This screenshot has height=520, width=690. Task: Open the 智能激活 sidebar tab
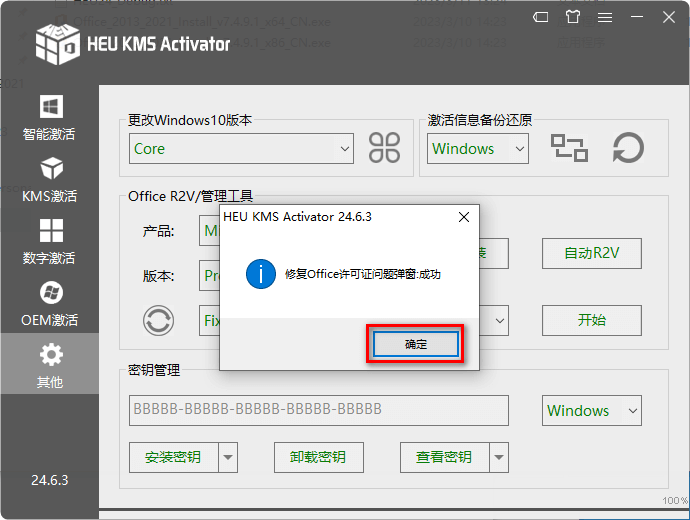[49, 117]
